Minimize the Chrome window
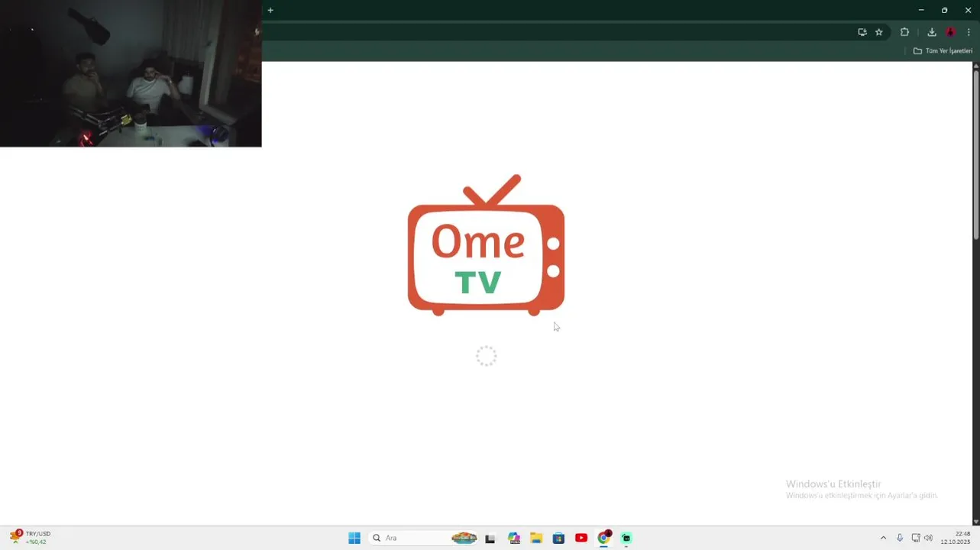The image size is (980, 550). click(x=921, y=10)
